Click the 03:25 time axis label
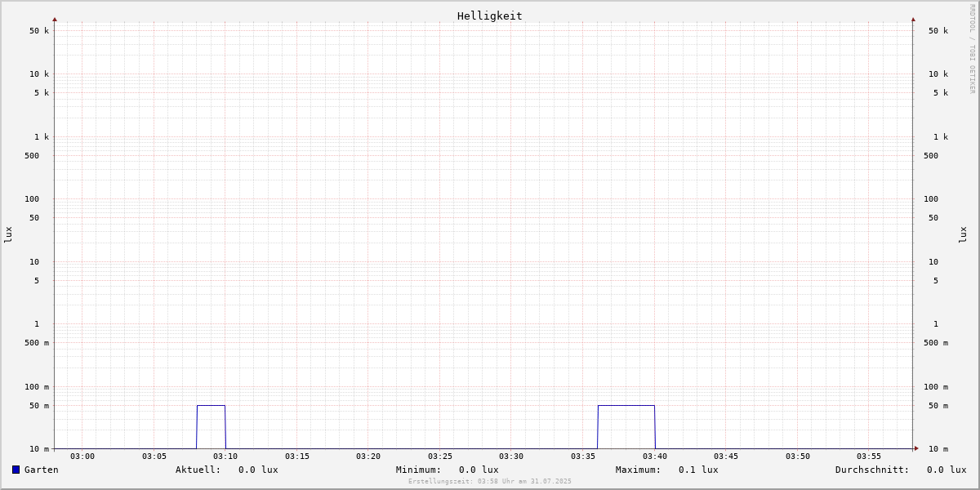 tap(440, 457)
